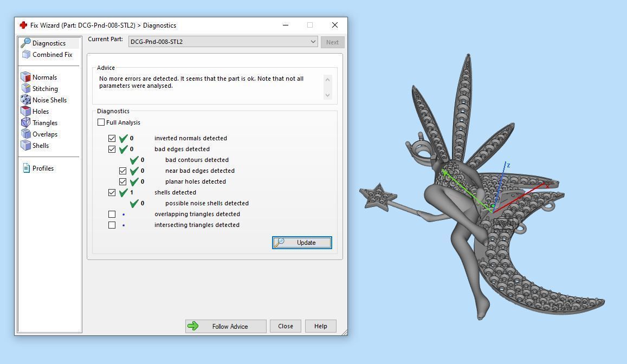Close Fix Wizard with title bar X
Image resolution: width=627 pixels, height=364 pixels.
click(335, 25)
